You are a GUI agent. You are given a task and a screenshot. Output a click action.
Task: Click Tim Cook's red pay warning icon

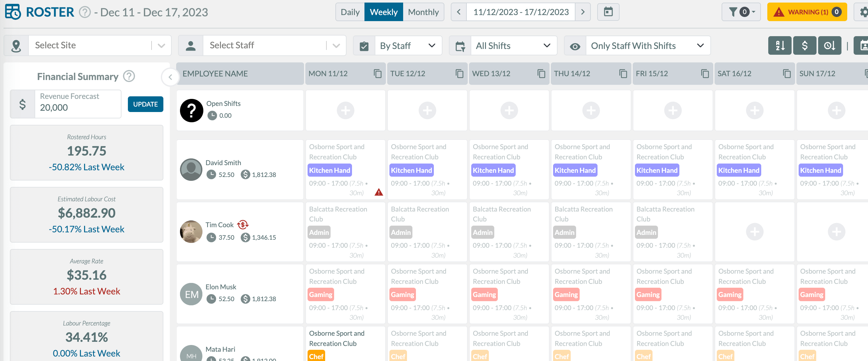[243, 225]
